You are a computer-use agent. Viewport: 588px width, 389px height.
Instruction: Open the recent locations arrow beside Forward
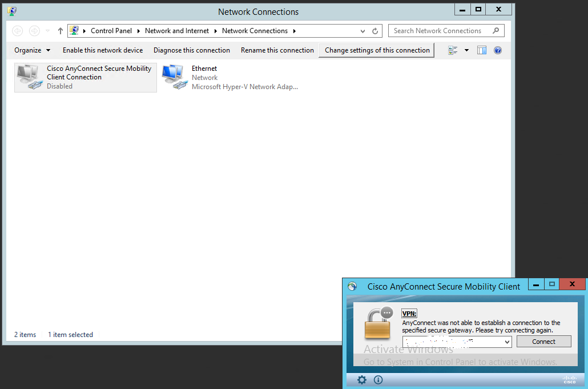[47, 31]
